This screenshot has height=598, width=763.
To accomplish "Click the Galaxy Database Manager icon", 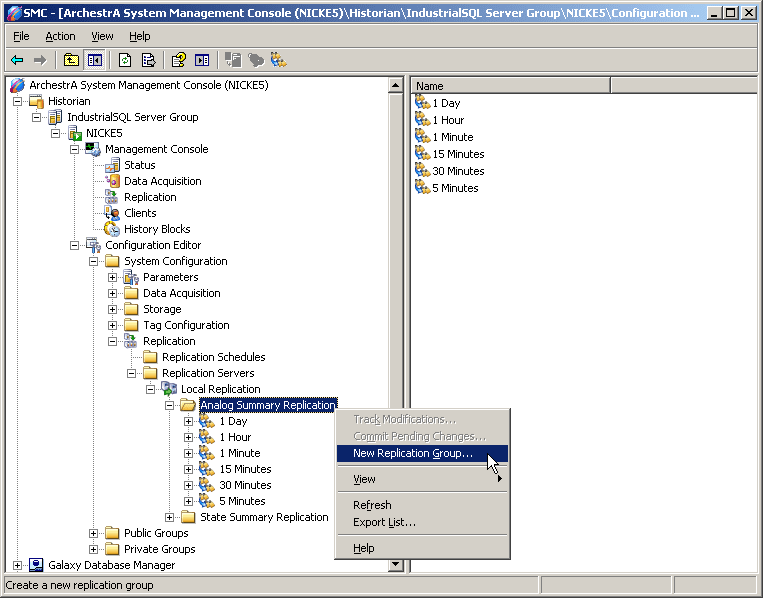I will [36, 565].
